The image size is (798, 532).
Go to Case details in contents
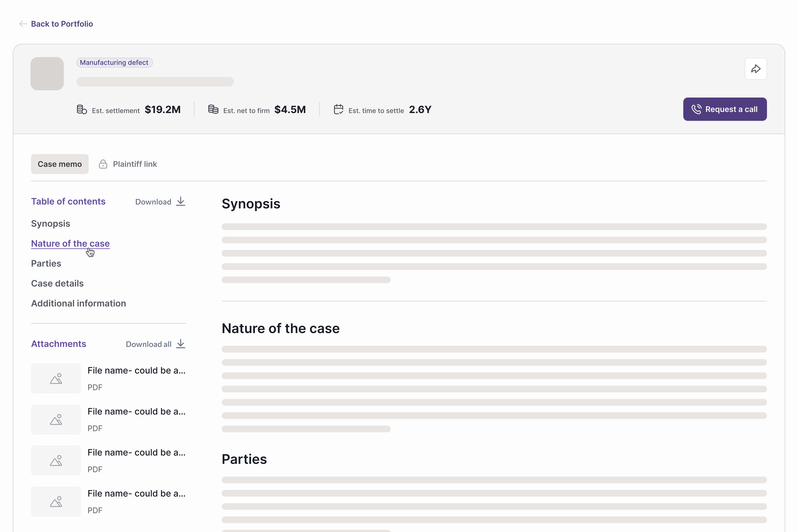[x=57, y=284]
